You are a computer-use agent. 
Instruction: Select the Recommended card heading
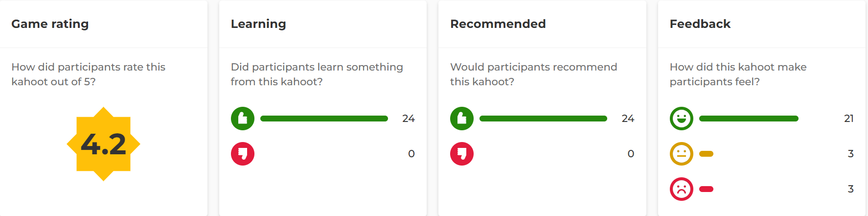(x=498, y=24)
